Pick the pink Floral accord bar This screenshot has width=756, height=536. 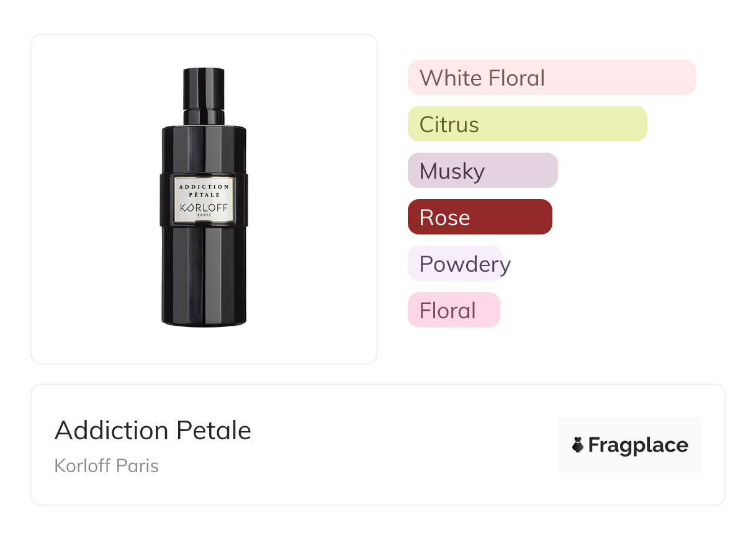point(453,310)
